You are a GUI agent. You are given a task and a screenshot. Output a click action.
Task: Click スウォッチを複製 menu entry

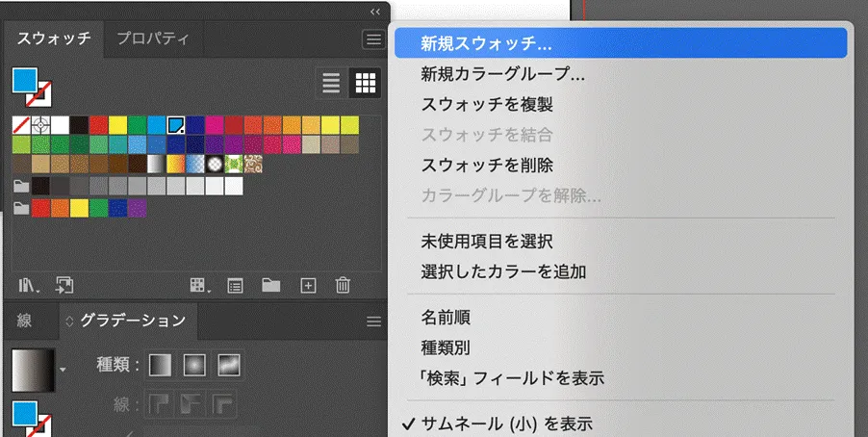[486, 104]
